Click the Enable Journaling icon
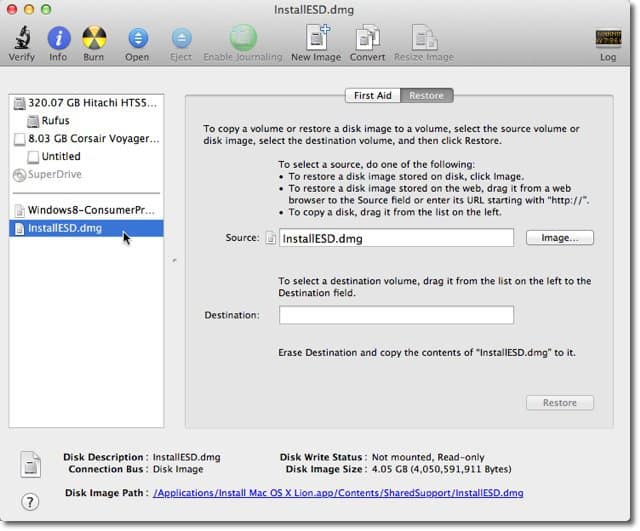This screenshot has width=640, height=531. click(x=243, y=38)
